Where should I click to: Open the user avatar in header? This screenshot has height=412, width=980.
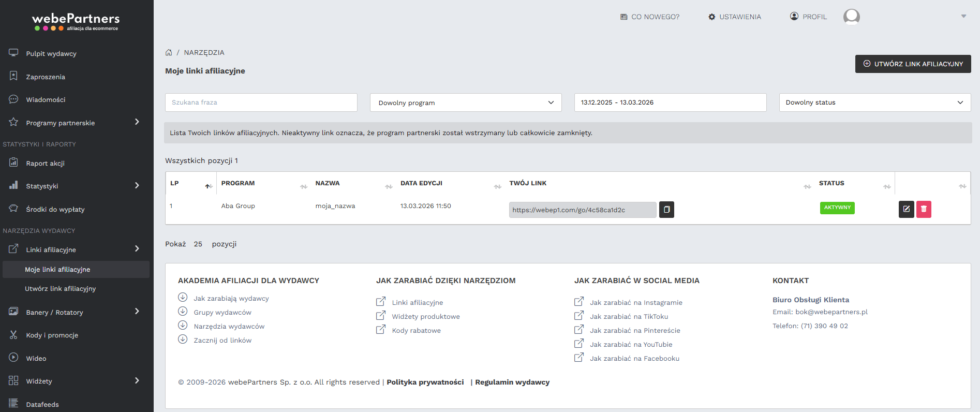(851, 17)
